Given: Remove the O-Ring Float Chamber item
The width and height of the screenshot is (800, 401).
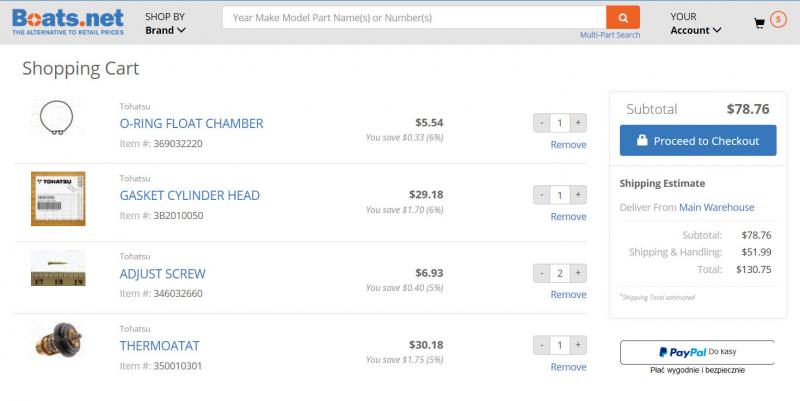Looking at the screenshot, I should 568,145.
